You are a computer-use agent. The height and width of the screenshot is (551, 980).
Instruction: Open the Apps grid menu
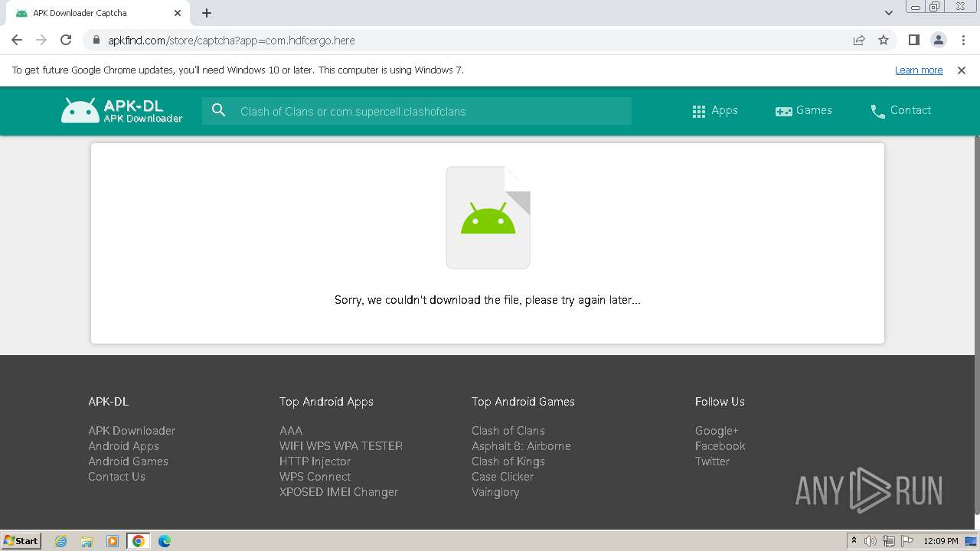pyautogui.click(x=714, y=110)
